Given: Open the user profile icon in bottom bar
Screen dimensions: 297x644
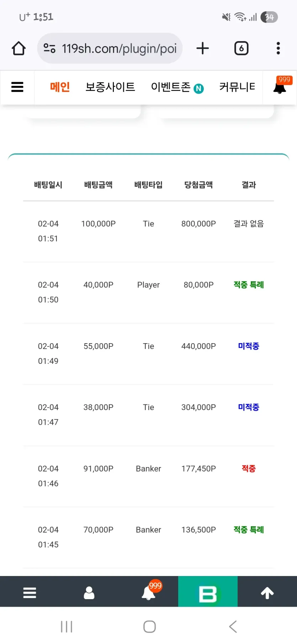Looking at the screenshot, I should point(89,593).
